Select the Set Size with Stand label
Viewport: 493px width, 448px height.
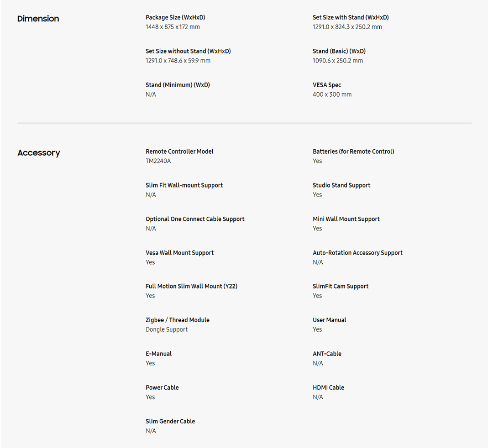351,17
